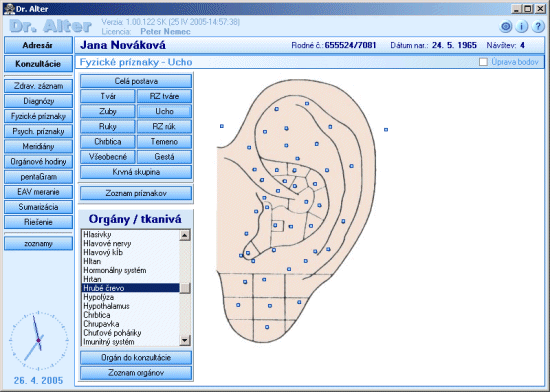Enable the Úprava bodov checkbox

[x=483, y=62]
